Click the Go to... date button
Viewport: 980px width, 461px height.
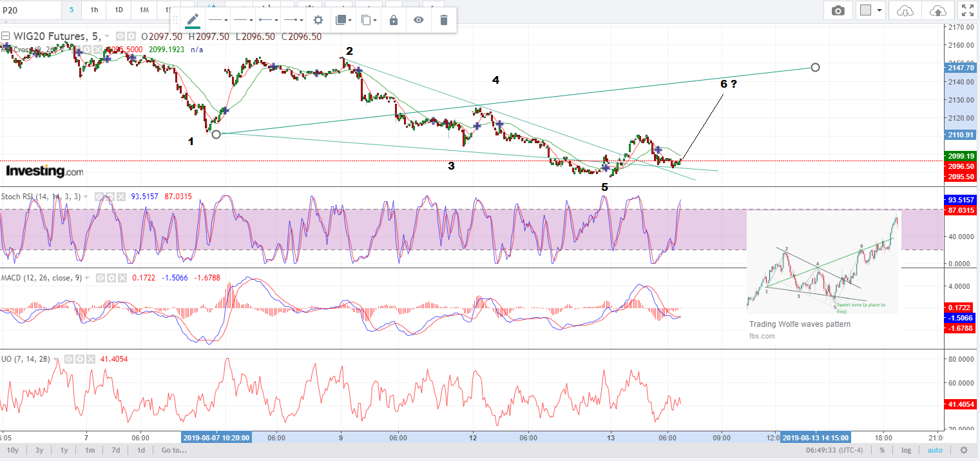[175, 450]
